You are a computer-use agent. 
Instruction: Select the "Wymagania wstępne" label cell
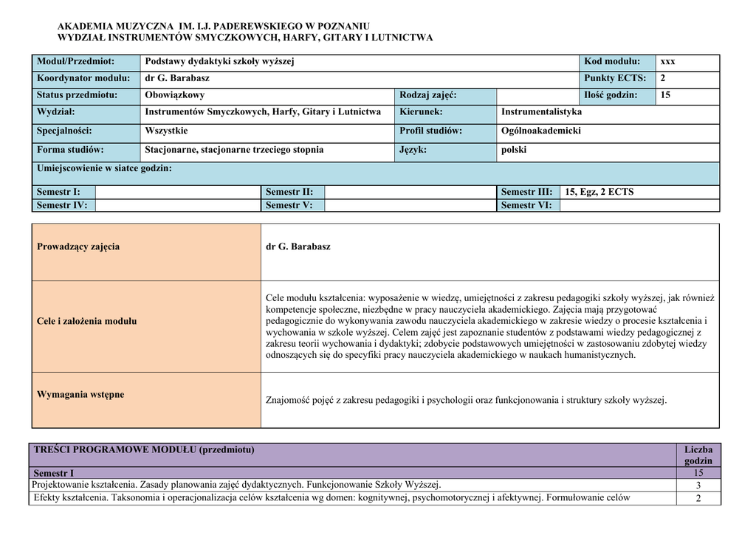coord(146,395)
